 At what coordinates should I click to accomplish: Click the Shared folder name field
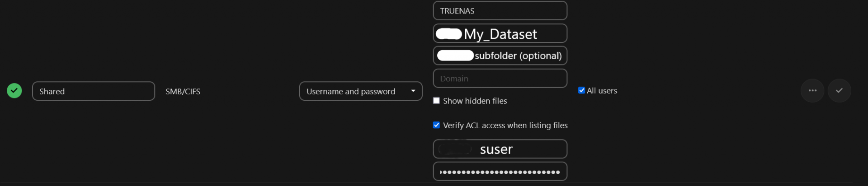[x=94, y=91]
